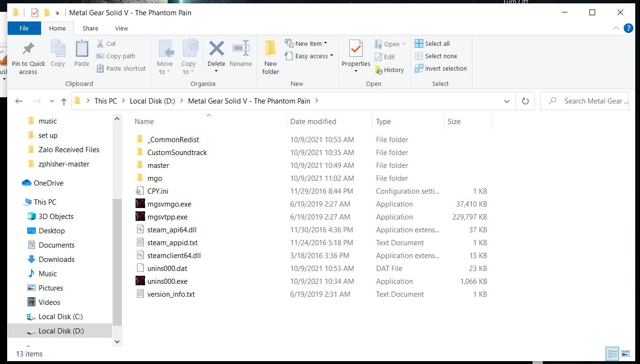Switch to the View ribbon tab

click(x=121, y=28)
